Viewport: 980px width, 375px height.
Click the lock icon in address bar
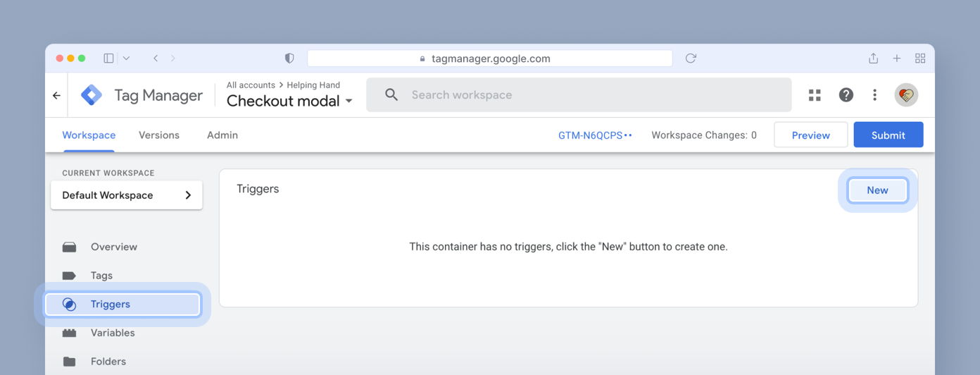tap(422, 59)
